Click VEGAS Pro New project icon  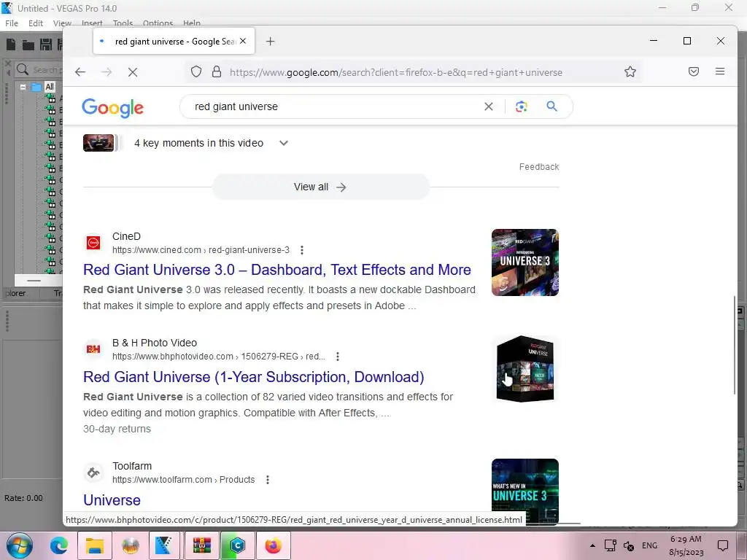click(11, 44)
